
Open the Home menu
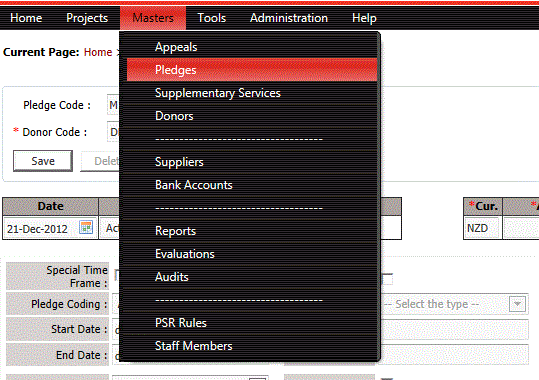[x=26, y=18]
